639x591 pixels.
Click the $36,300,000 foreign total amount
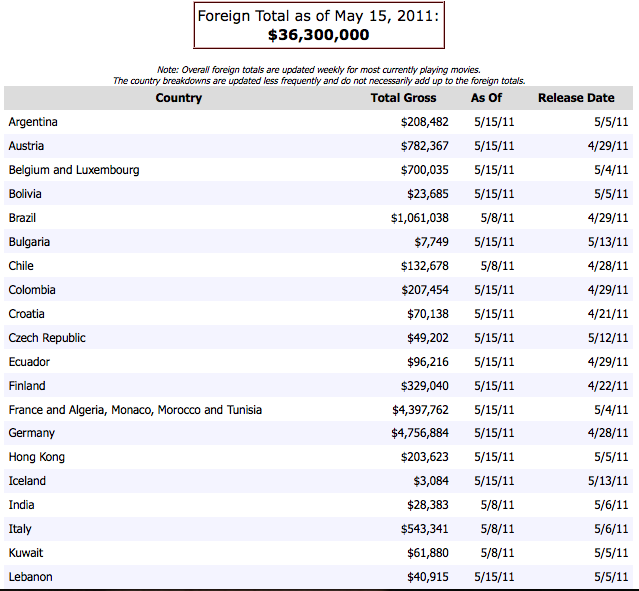click(x=319, y=35)
